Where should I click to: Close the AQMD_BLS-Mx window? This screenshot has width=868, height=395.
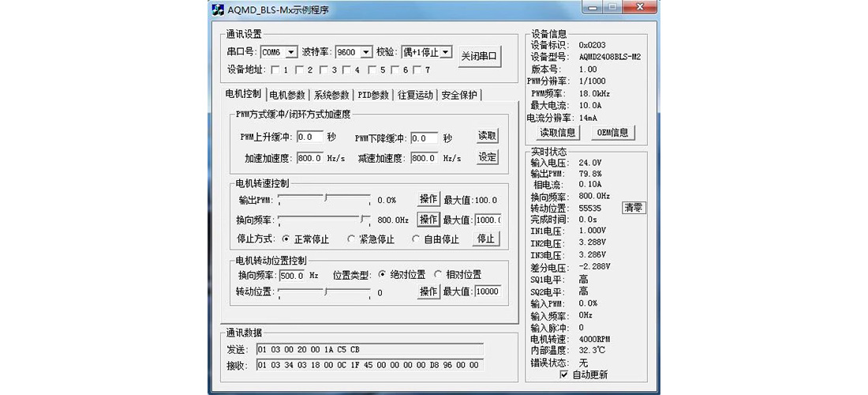(x=639, y=7)
